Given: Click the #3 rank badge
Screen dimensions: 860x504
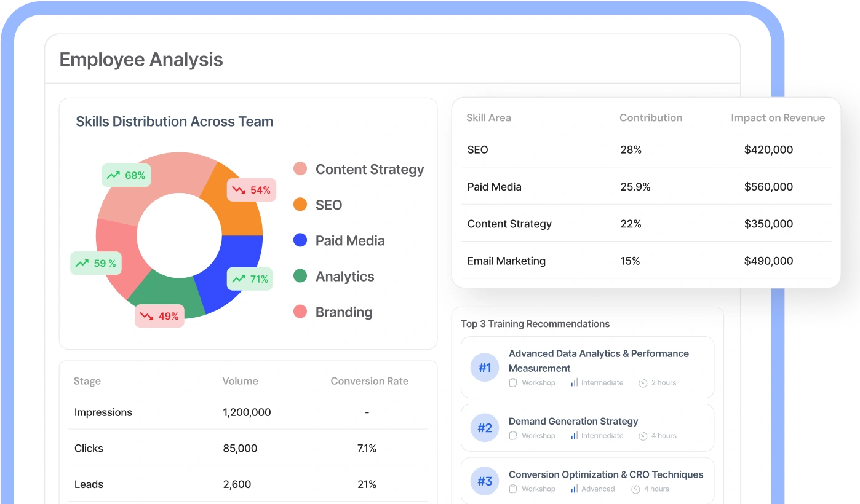Looking at the screenshot, I should click(485, 481).
